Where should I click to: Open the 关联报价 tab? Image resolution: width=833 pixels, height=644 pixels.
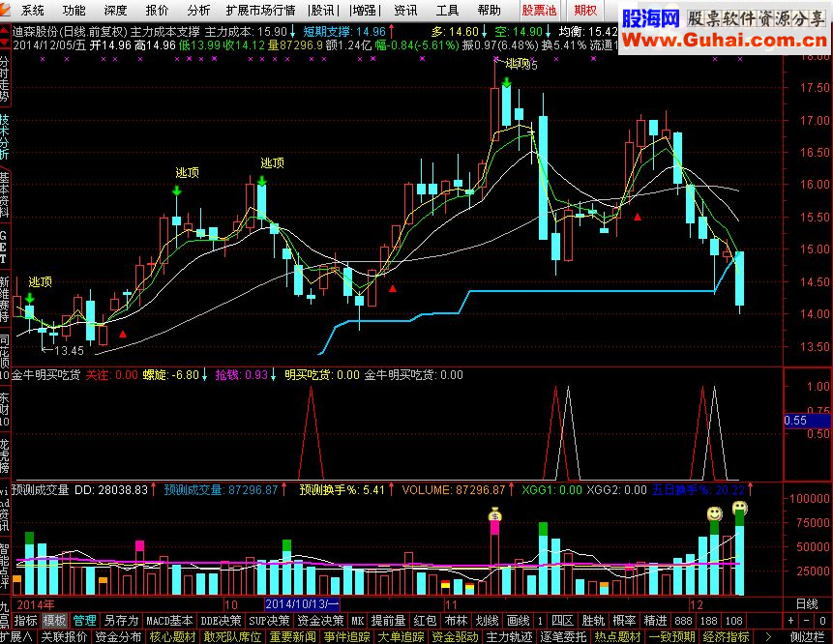64,636
